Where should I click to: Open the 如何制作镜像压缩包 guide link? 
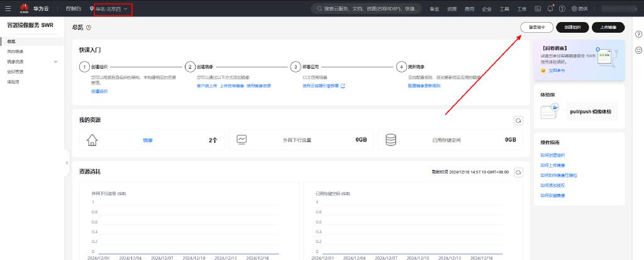(559, 175)
